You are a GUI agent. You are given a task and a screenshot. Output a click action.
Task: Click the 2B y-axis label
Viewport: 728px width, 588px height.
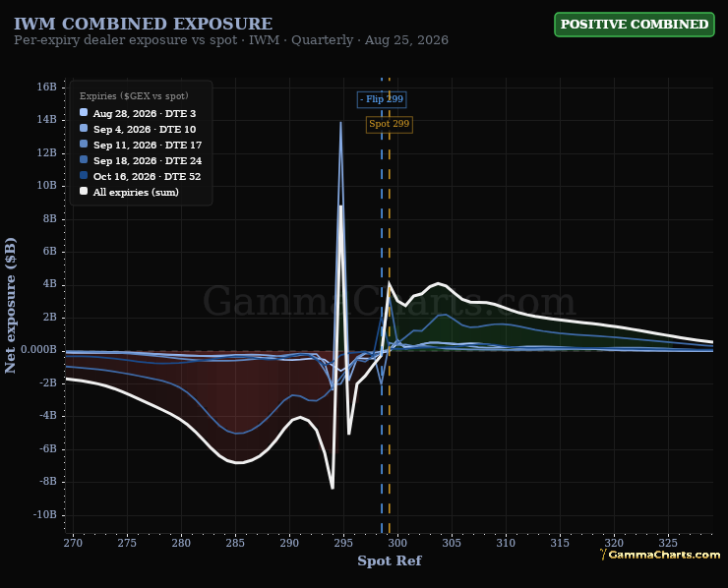[49, 317]
